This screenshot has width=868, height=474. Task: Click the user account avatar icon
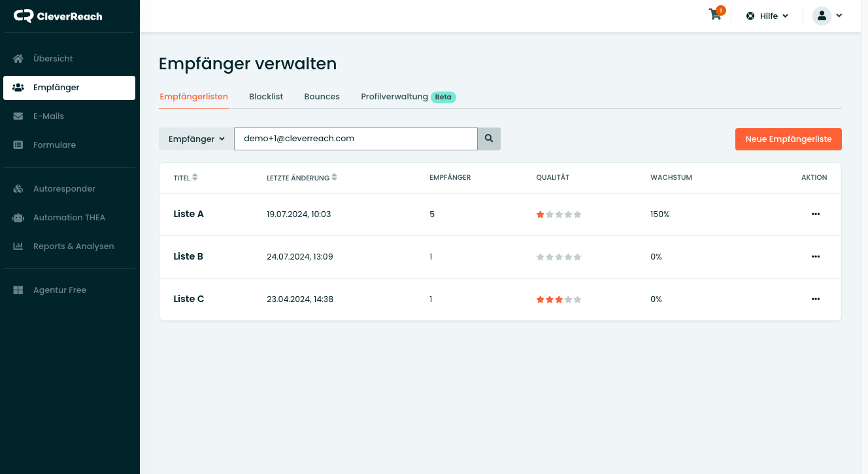[x=822, y=16]
